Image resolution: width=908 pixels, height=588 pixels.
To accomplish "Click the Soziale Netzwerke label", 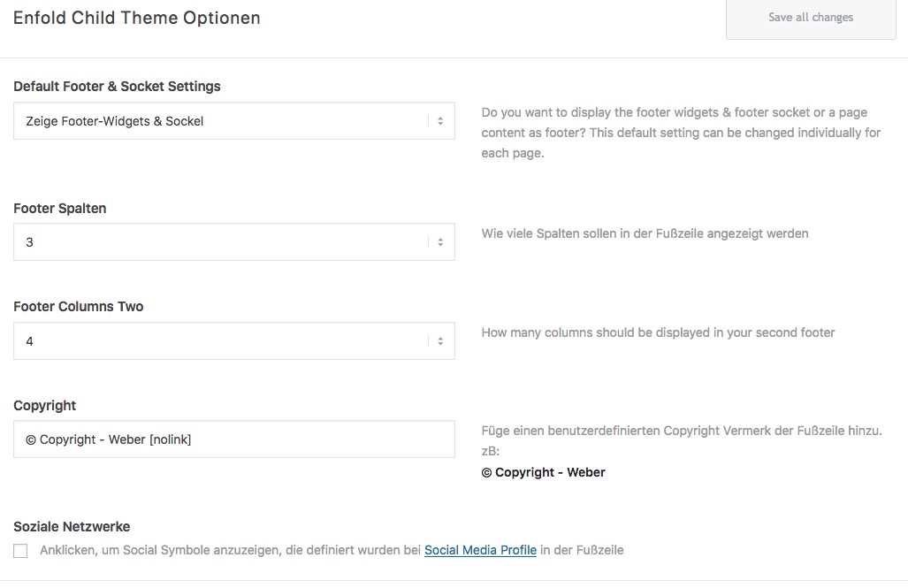I will pos(72,527).
